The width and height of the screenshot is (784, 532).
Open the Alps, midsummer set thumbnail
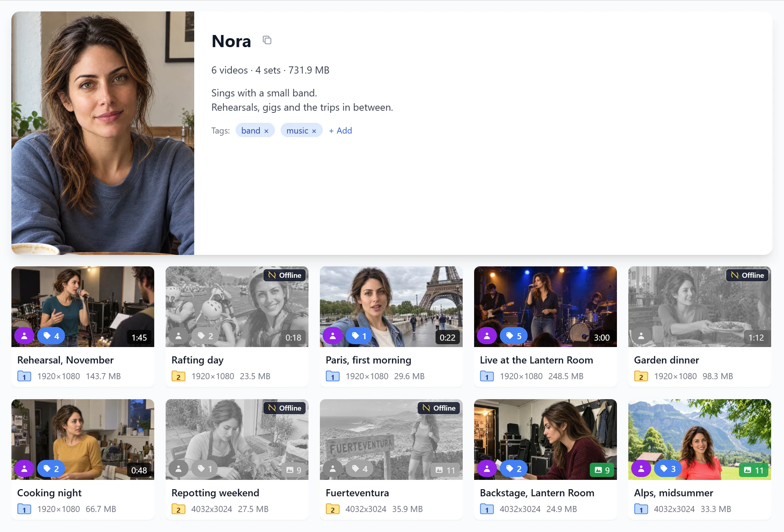tap(700, 440)
